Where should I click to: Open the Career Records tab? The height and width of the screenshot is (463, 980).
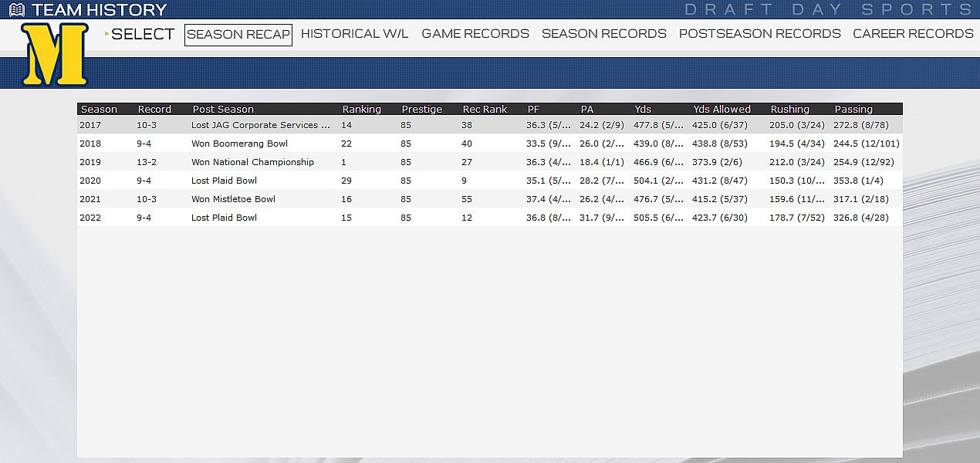coord(913,34)
